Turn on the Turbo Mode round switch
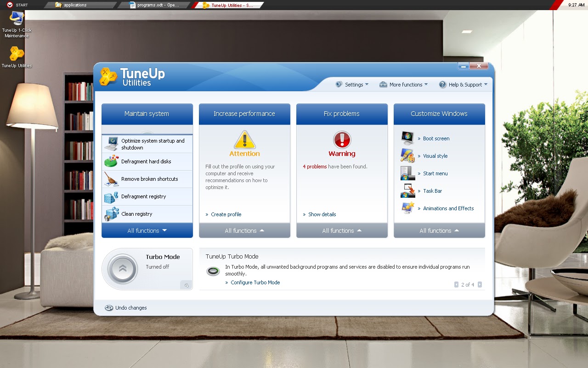Screen dimensions: 588x368 [x=122, y=269]
